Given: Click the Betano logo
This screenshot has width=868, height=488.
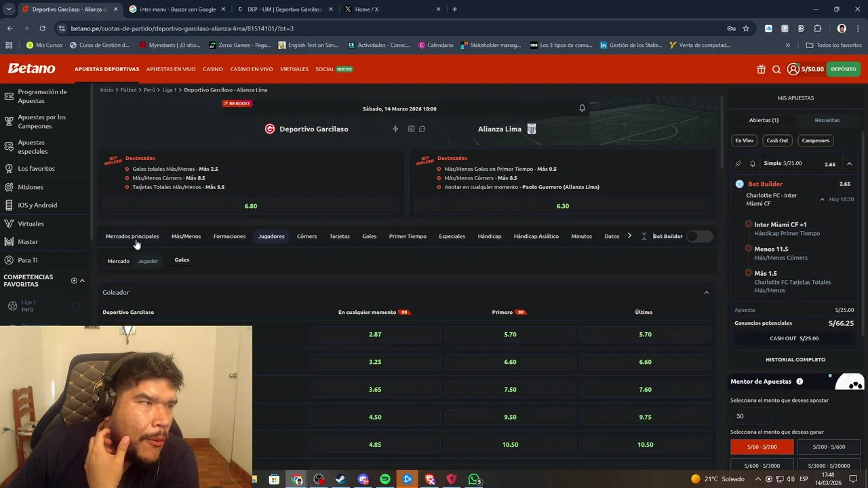Looking at the screenshot, I should pyautogui.click(x=31, y=68).
